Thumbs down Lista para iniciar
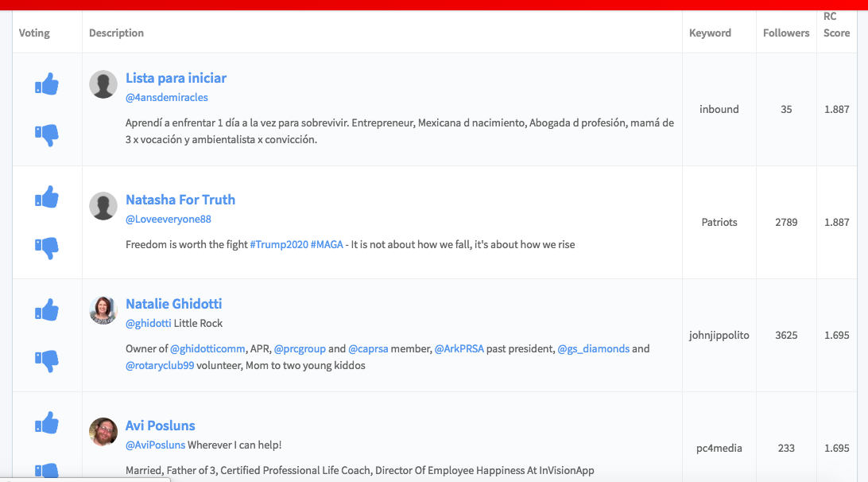868x482 pixels. pos(47,135)
